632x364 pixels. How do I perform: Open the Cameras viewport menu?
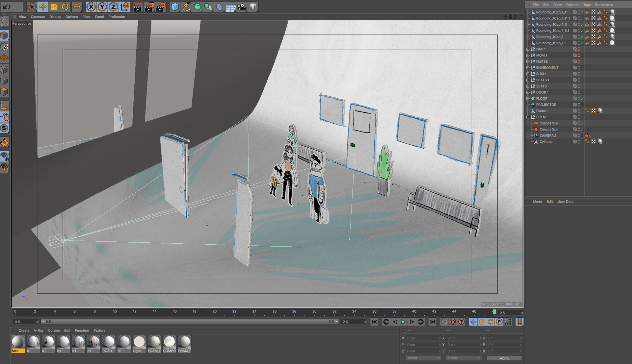click(38, 17)
